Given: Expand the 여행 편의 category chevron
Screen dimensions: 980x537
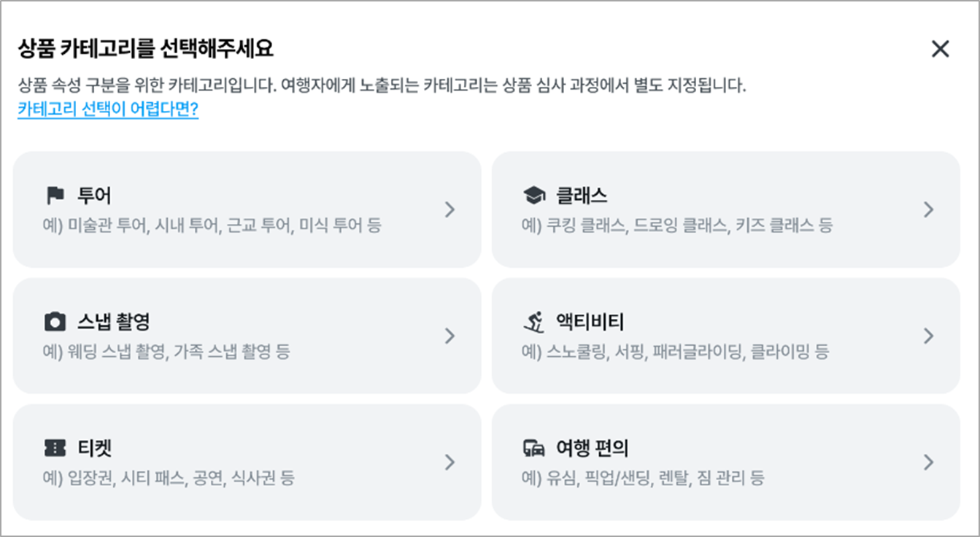Looking at the screenshot, I should pos(928,463).
